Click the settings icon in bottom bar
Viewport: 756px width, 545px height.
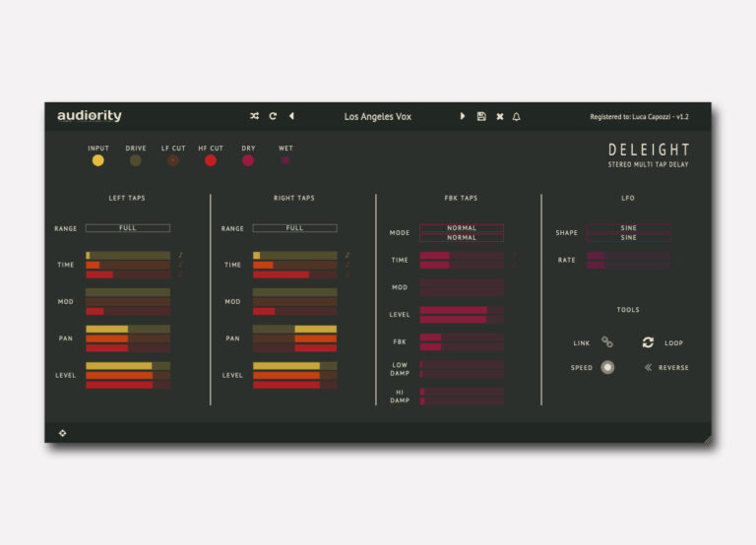click(x=63, y=433)
